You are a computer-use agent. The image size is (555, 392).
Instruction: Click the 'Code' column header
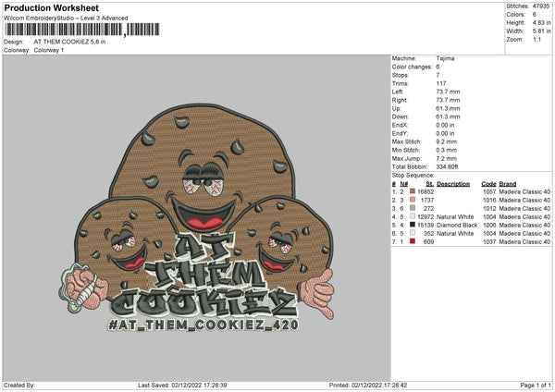[488, 184]
